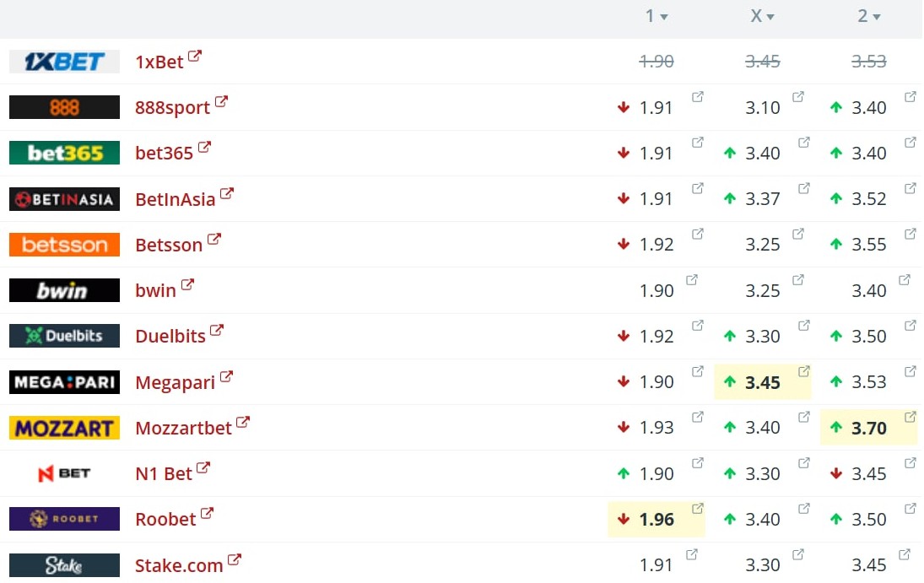Screen dimensions: 924x583
Task: Sort by column 2 dropdown arrow
Action: (877, 17)
